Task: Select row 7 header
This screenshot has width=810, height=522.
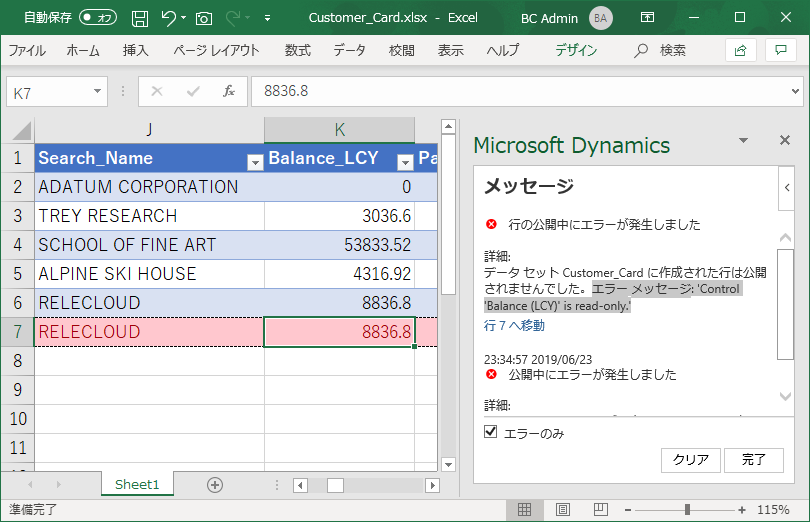Action: point(18,331)
